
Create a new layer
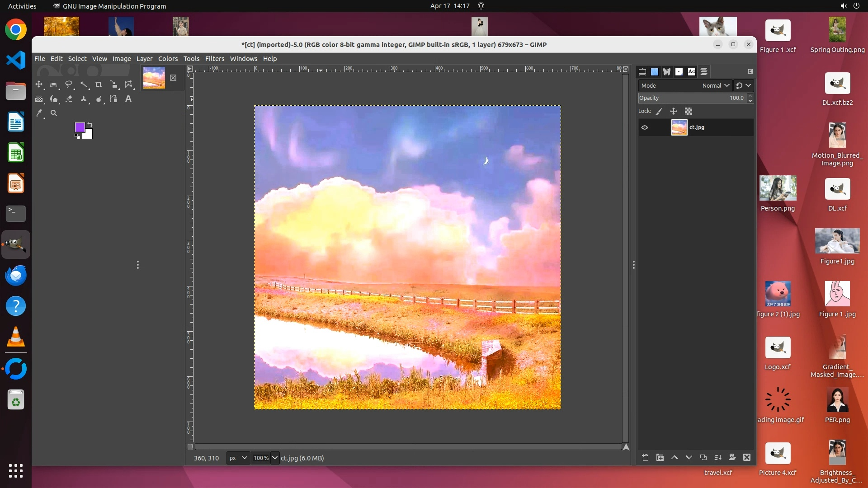[x=645, y=458]
